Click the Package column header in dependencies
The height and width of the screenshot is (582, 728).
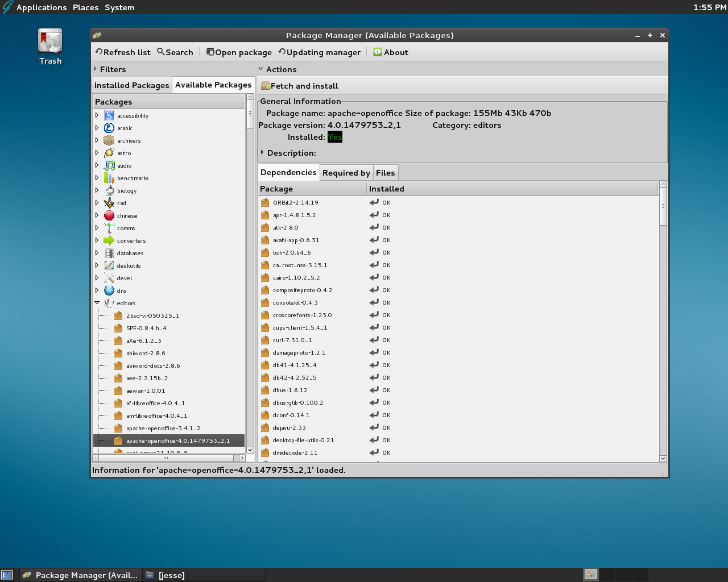[312, 189]
